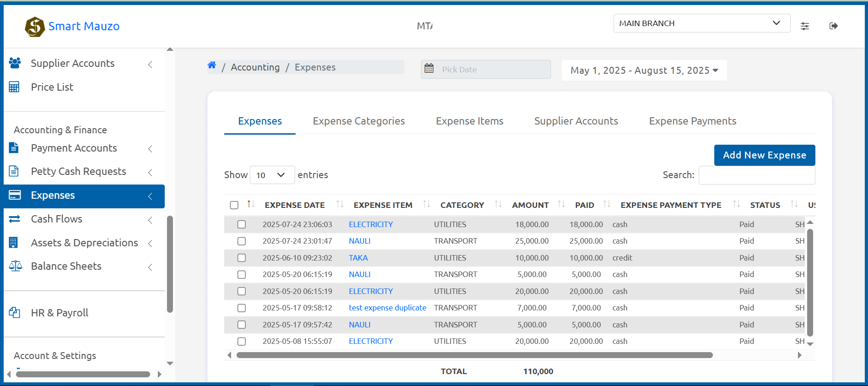Click the Add New Expense button
This screenshot has height=386, width=868.
point(765,155)
